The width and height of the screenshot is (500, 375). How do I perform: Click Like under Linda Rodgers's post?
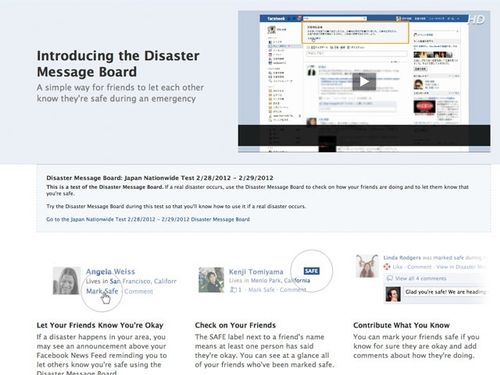[x=397, y=267]
